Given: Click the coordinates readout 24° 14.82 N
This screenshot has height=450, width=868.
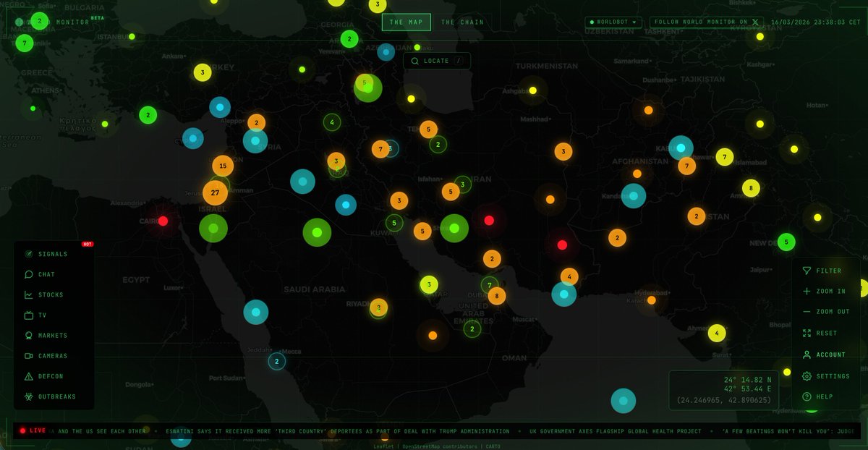Looking at the screenshot, I should point(748,379).
